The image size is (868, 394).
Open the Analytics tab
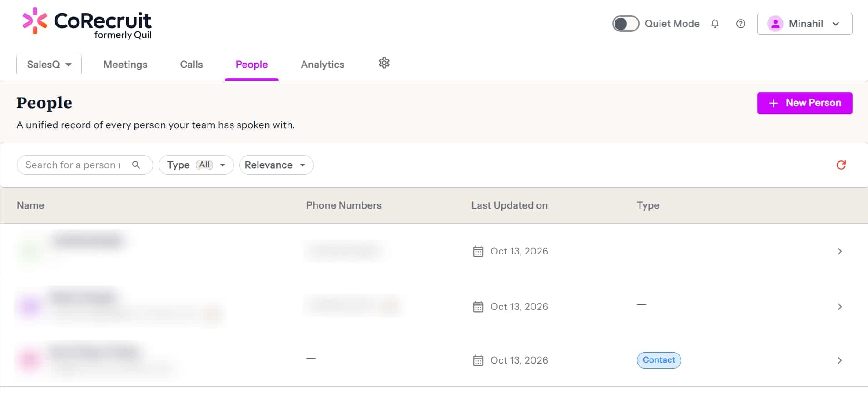click(x=322, y=65)
